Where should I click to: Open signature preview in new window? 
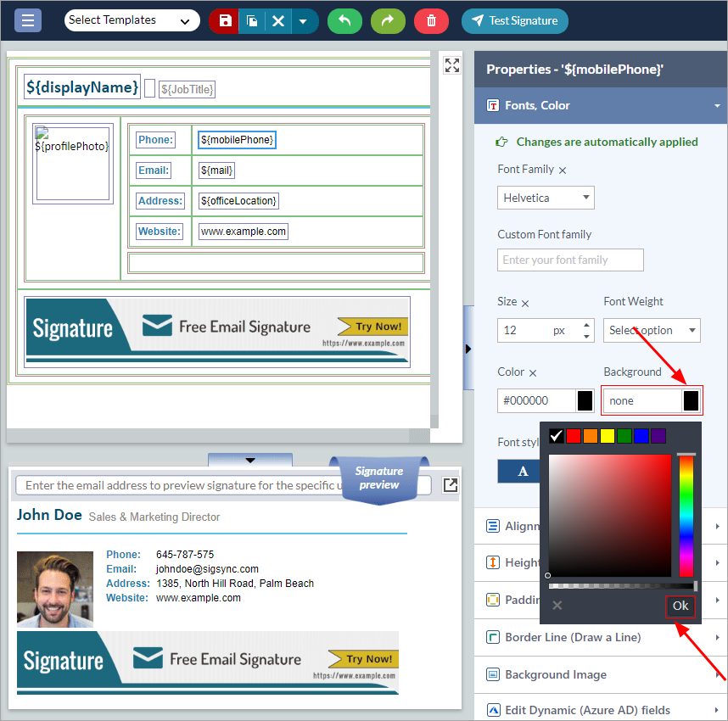(451, 485)
